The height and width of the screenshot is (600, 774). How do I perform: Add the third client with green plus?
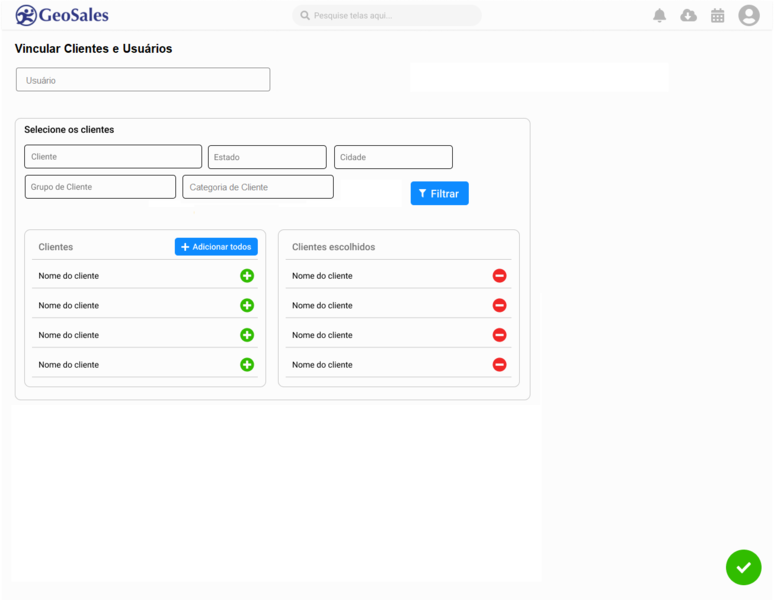click(x=247, y=335)
